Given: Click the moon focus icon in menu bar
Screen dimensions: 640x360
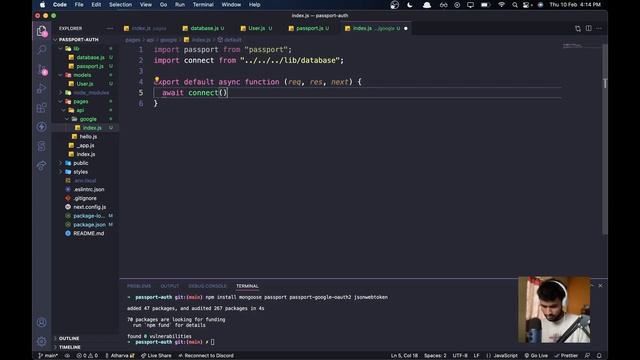Looking at the screenshot, I should 410,5.
